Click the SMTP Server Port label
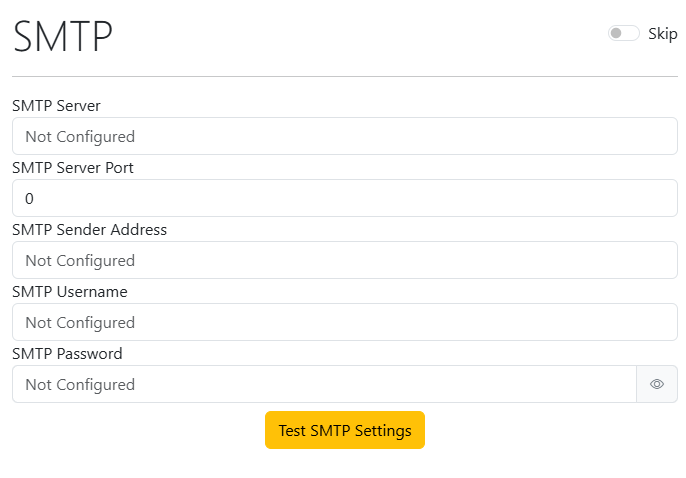 [73, 167]
